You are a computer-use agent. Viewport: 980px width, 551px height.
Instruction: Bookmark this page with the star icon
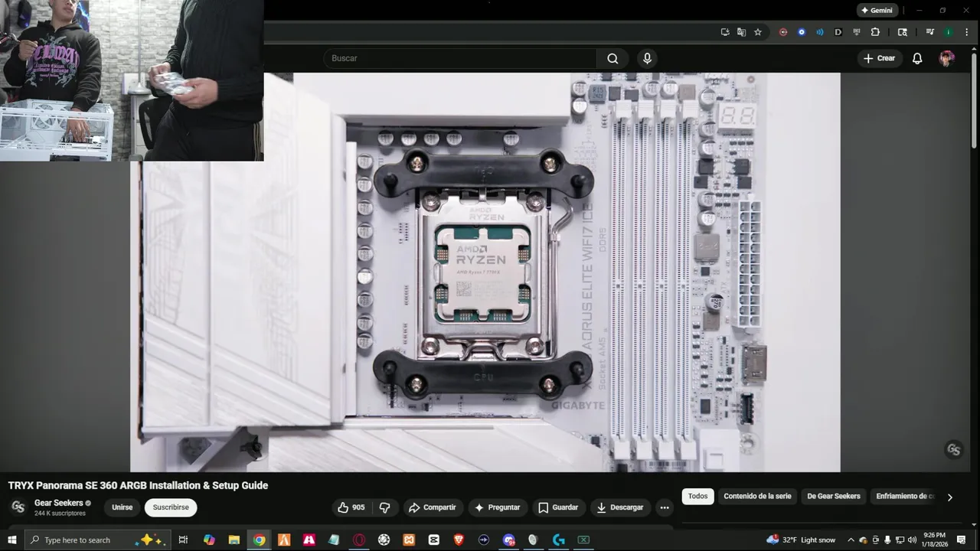(x=758, y=32)
